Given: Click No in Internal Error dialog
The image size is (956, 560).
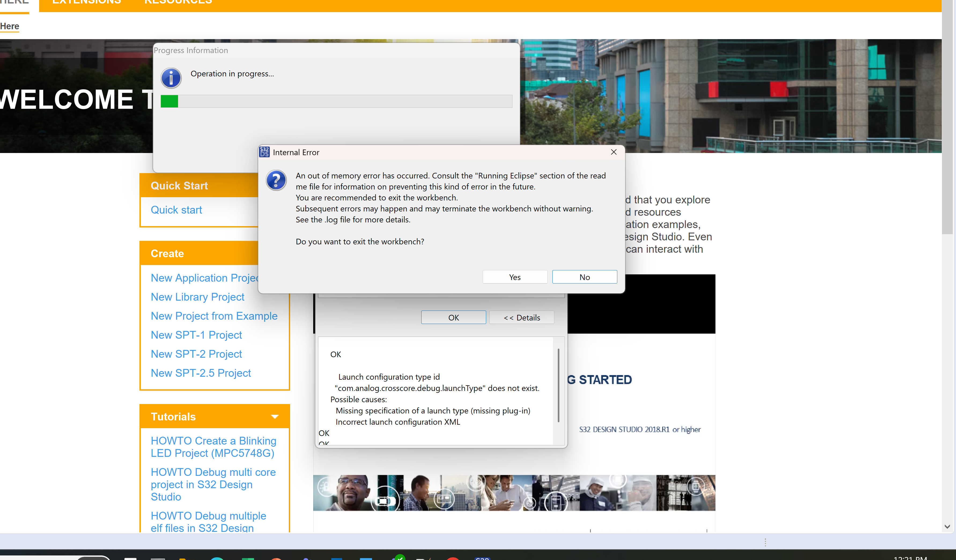Looking at the screenshot, I should tap(584, 277).
